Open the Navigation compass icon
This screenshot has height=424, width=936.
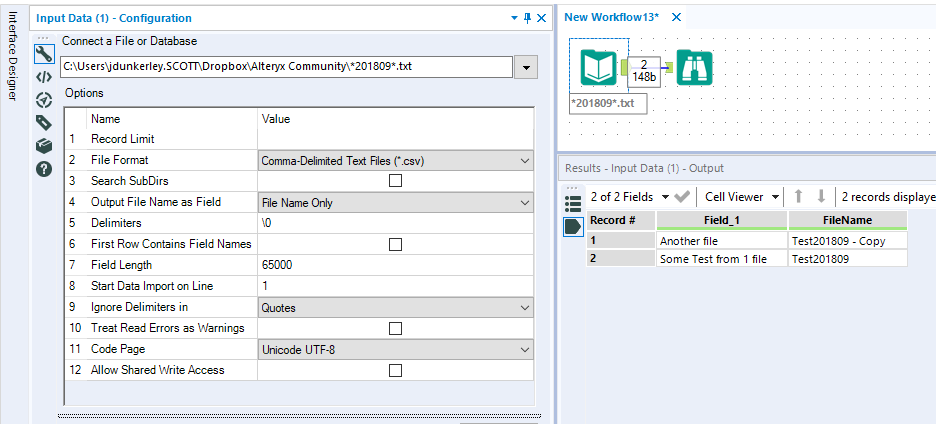pos(44,100)
